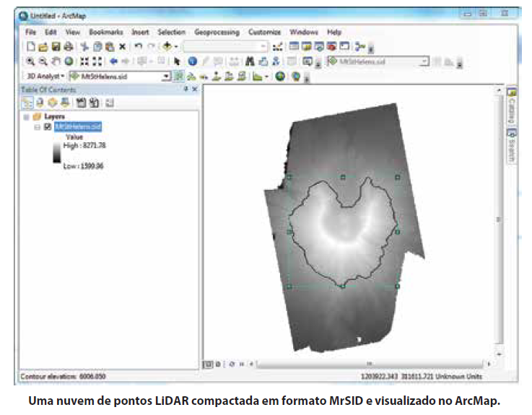List layers by visibility
The image size is (532, 415).
(52, 102)
